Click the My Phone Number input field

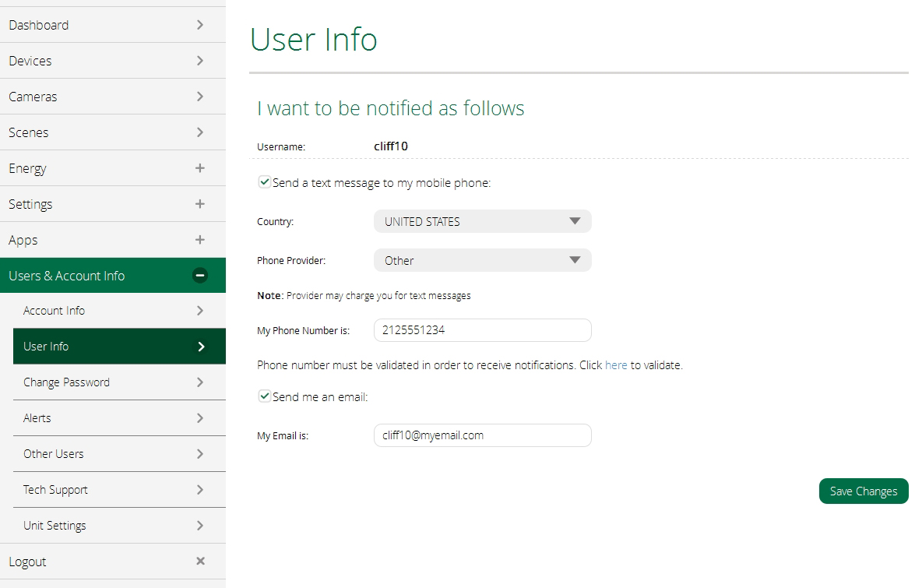click(482, 330)
